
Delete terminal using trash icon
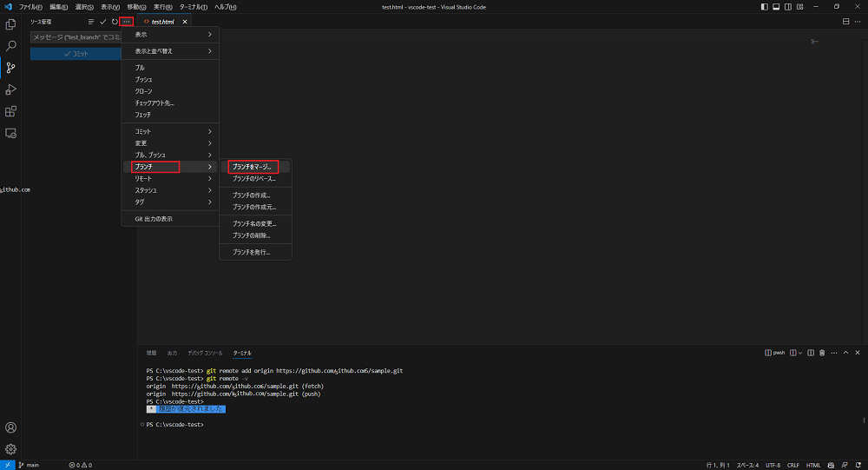(x=822, y=353)
